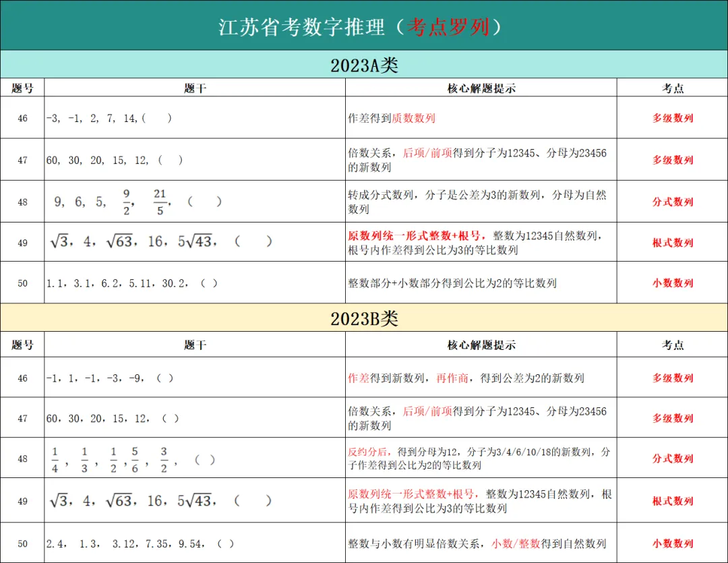Select the 2023B类 section heading
The height and width of the screenshot is (563, 728).
tap(364, 319)
